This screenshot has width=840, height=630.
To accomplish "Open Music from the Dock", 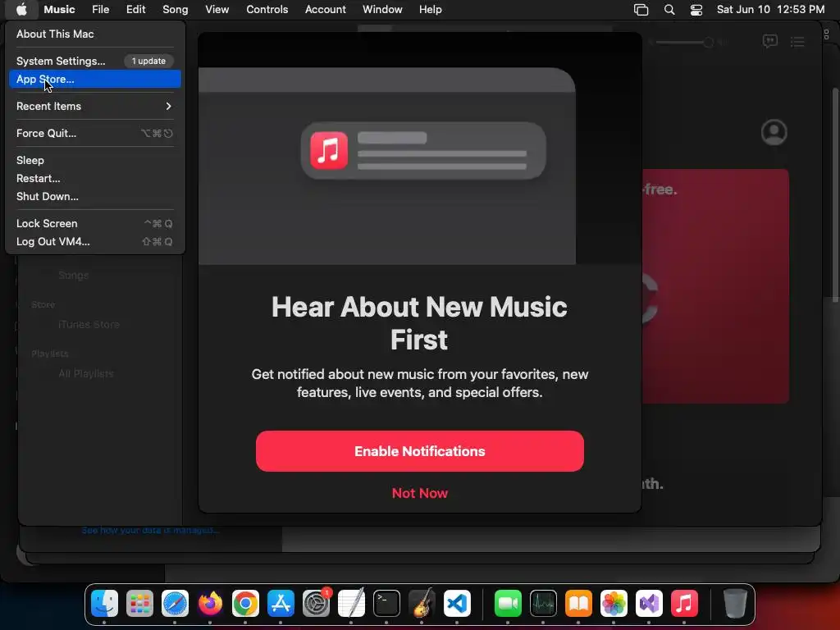I will pyautogui.click(x=684, y=603).
